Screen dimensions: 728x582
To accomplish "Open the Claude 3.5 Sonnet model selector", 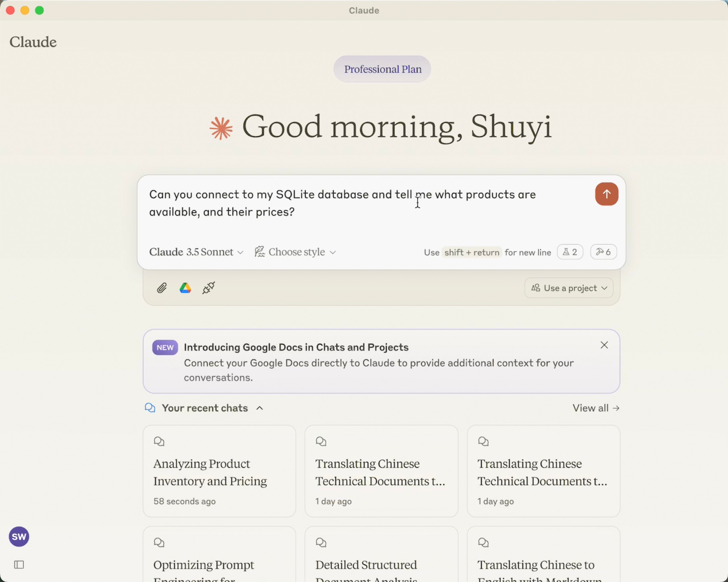I will tap(196, 252).
